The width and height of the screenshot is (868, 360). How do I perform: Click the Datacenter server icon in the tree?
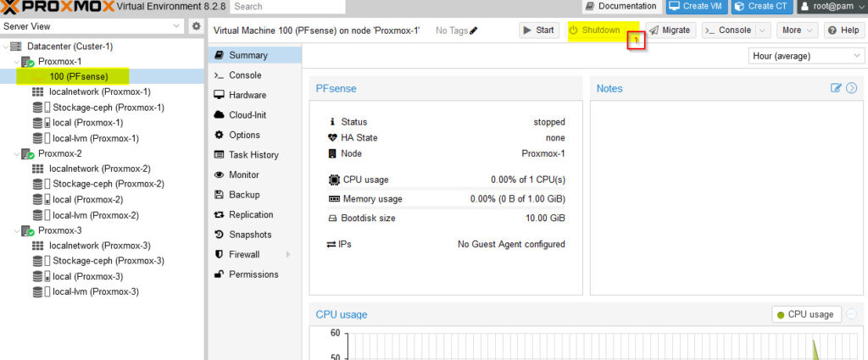click(17, 46)
